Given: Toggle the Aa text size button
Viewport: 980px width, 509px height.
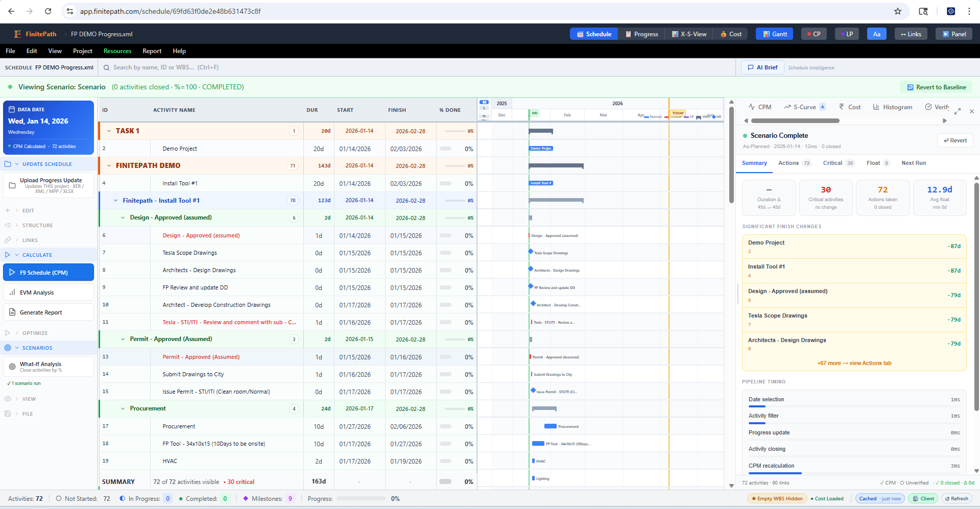Looking at the screenshot, I should (877, 34).
